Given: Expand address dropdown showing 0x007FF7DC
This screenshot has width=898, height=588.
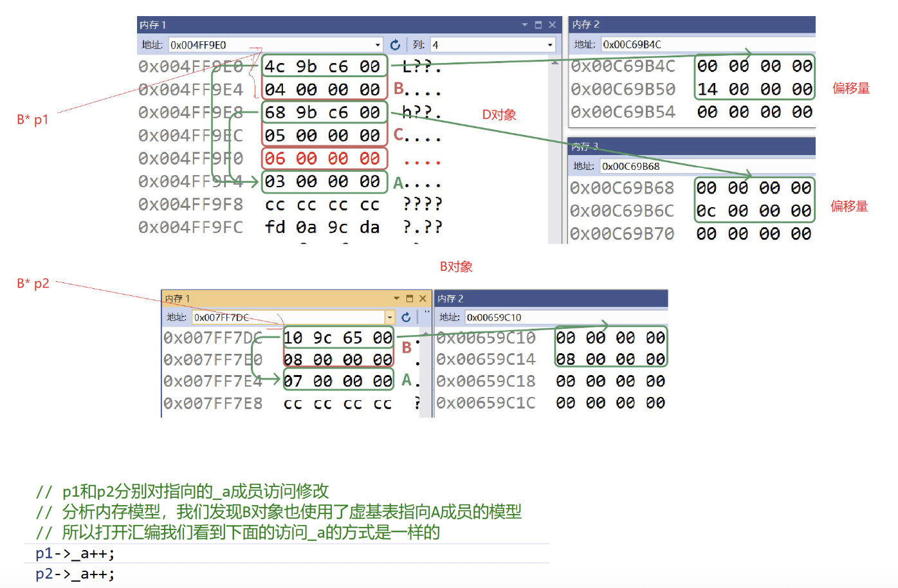Looking at the screenshot, I should (390, 317).
